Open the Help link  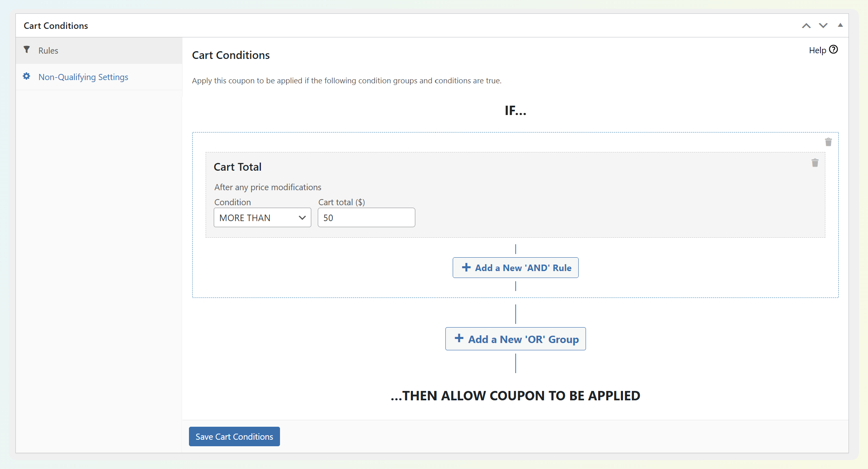pos(817,50)
